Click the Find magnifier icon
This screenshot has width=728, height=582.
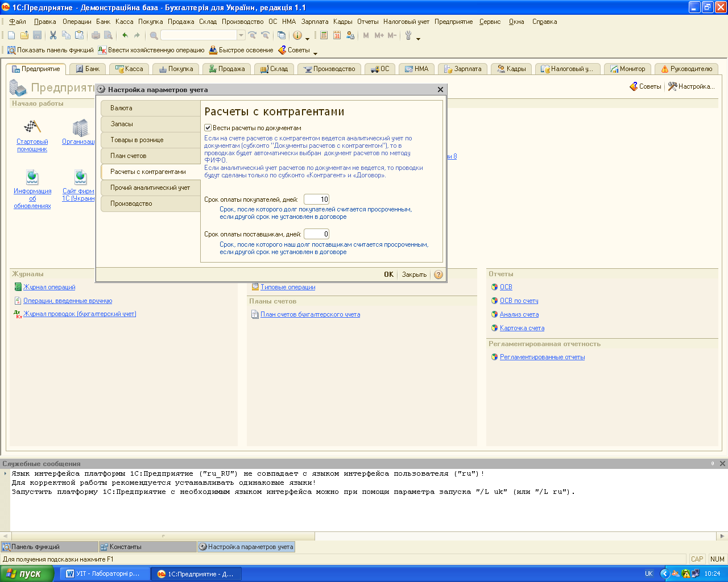pos(154,35)
